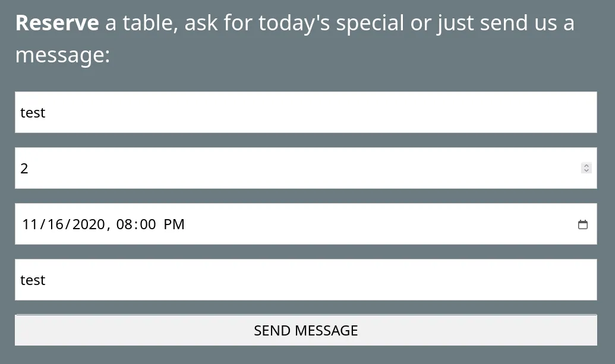The width and height of the screenshot is (615, 364).
Task: Click the down arrow of the number spinner
Action: pos(586,170)
